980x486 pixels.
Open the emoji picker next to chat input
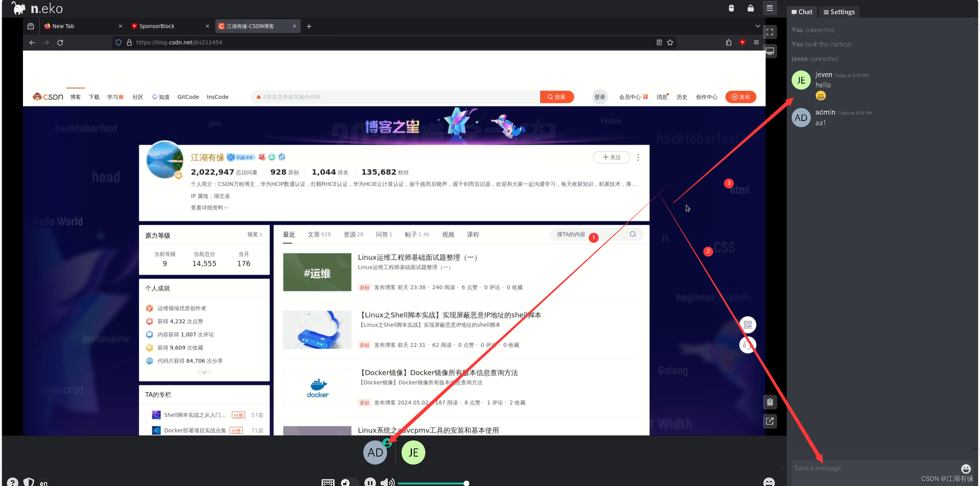click(966, 468)
